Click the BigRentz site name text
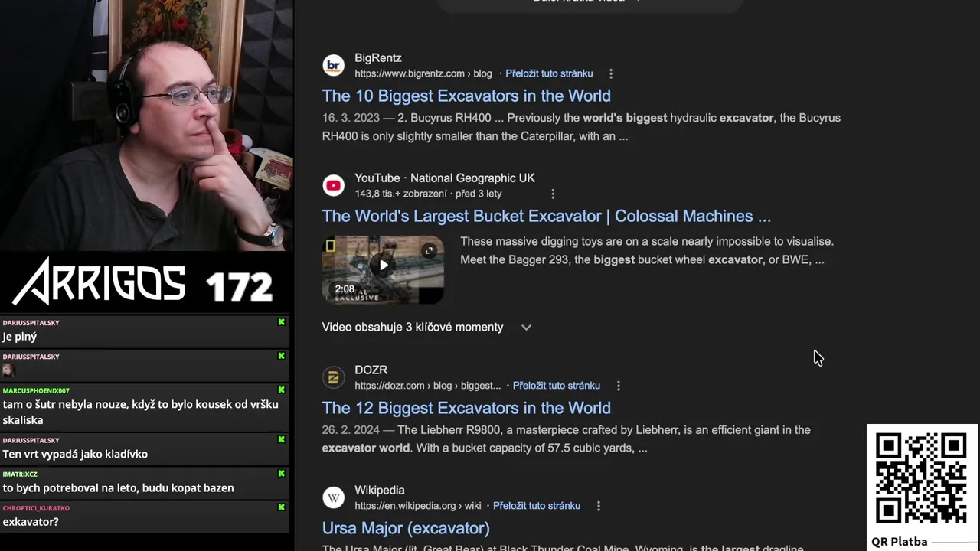Image resolution: width=980 pixels, height=551 pixels. click(378, 58)
